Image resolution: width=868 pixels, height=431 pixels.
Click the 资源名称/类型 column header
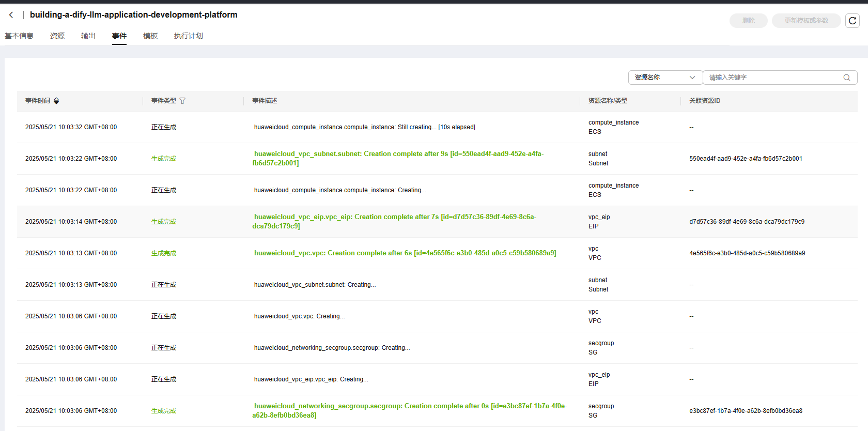click(608, 101)
